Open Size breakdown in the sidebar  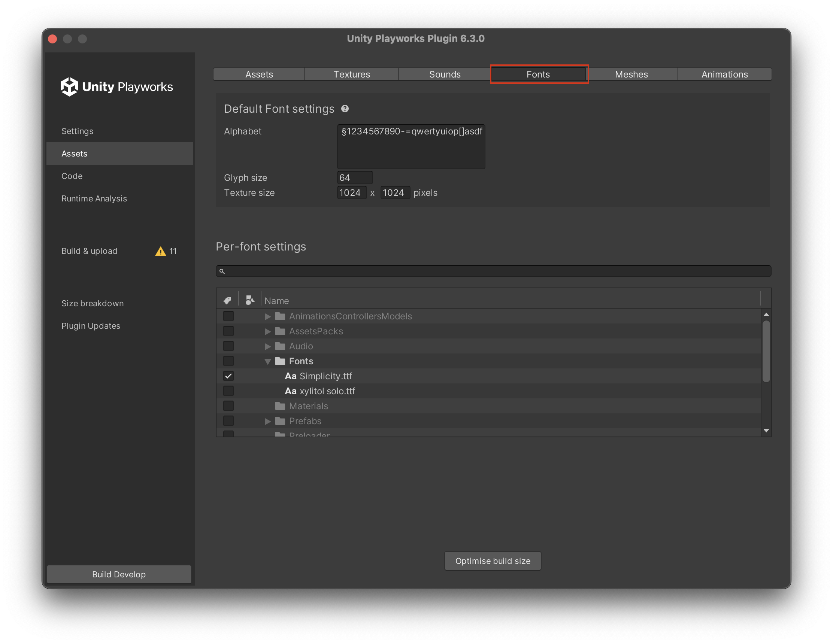(x=119, y=303)
